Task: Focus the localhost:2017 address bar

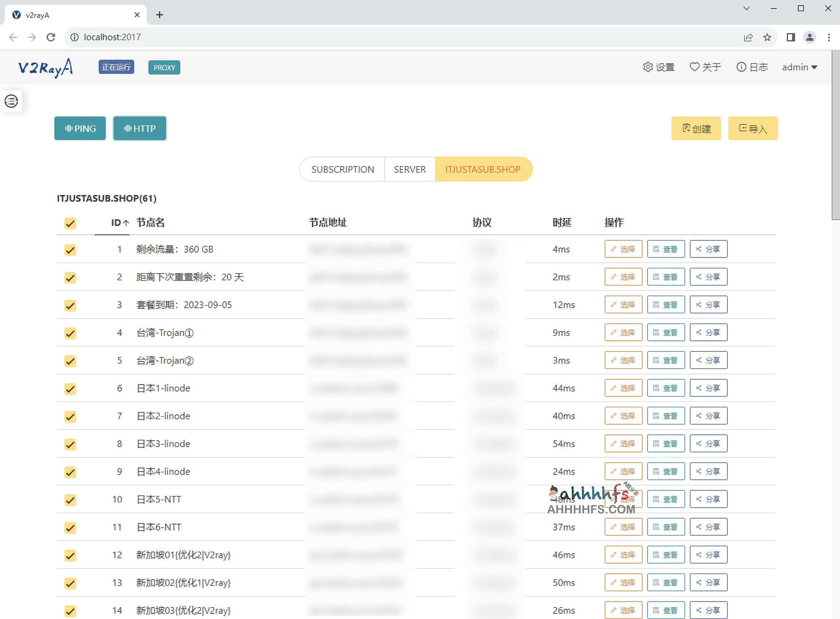Action: [112, 37]
